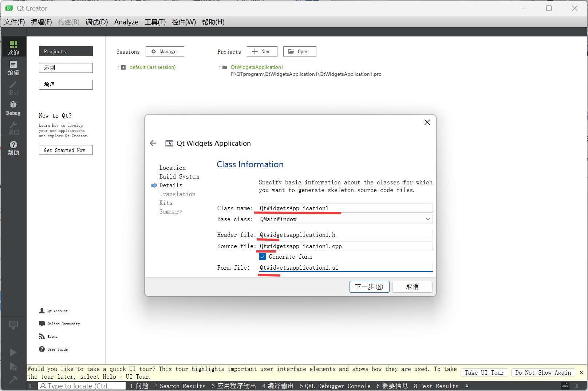Screen dimensions: 588x391
Task: Open the 文件(F) menu
Action: coord(15,22)
